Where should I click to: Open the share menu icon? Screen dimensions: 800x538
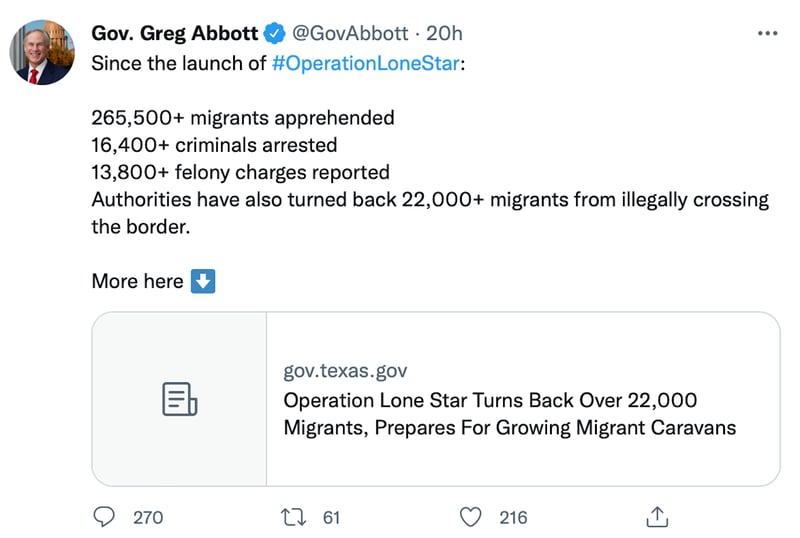(657, 517)
